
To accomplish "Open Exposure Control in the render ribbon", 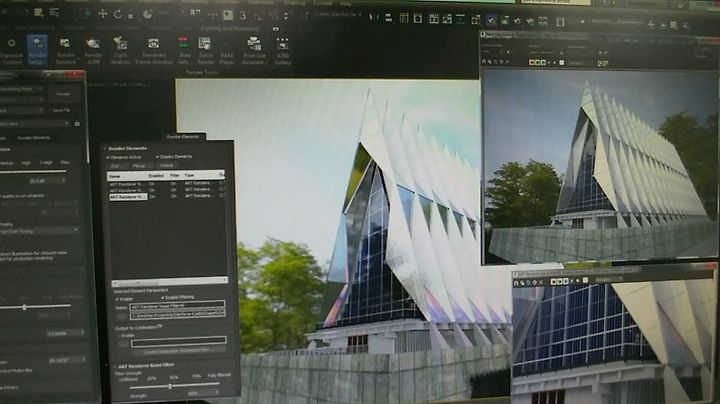I will pyautogui.click(x=11, y=50).
